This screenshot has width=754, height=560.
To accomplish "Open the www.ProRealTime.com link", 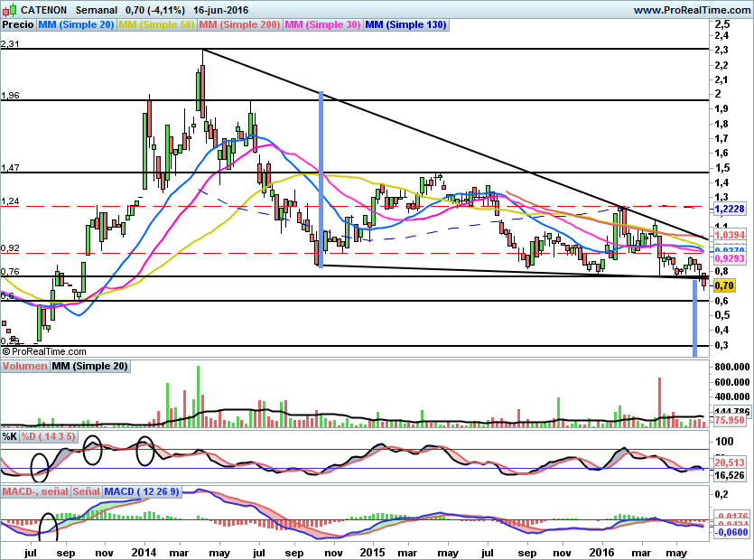I will 692,10.
